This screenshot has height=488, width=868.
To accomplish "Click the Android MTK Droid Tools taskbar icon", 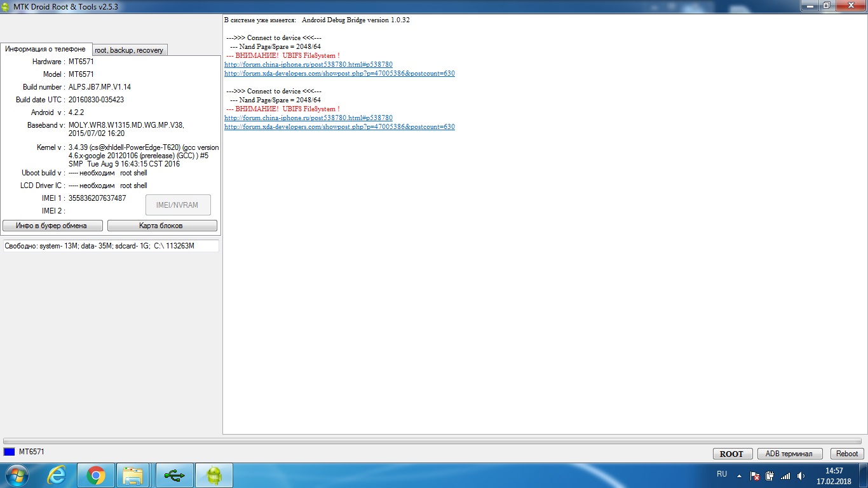I will click(x=214, y=475).
